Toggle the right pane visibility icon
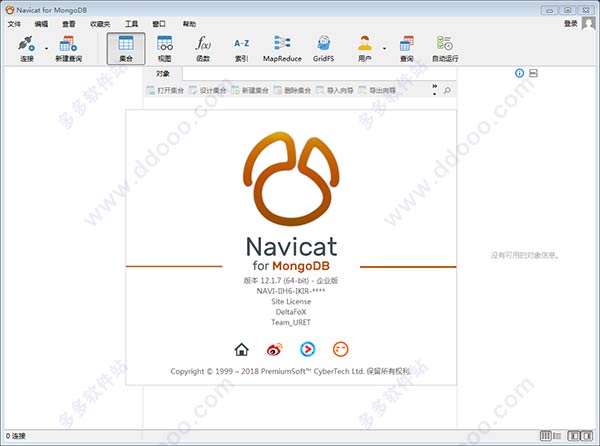 (587, 436)
